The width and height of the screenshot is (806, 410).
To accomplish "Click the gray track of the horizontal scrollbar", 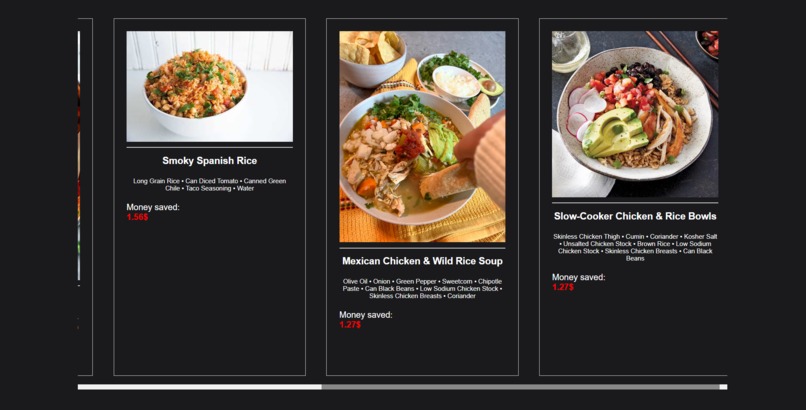I will click(x=520, y=387).
